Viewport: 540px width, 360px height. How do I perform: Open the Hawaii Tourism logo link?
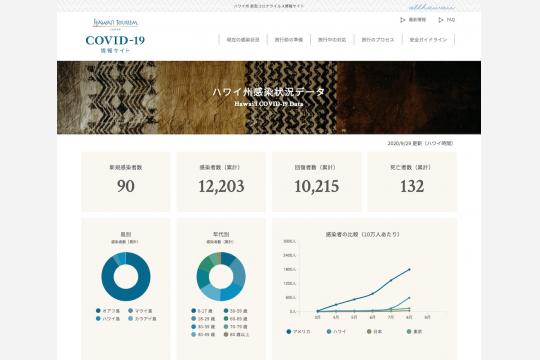[115, 23]
